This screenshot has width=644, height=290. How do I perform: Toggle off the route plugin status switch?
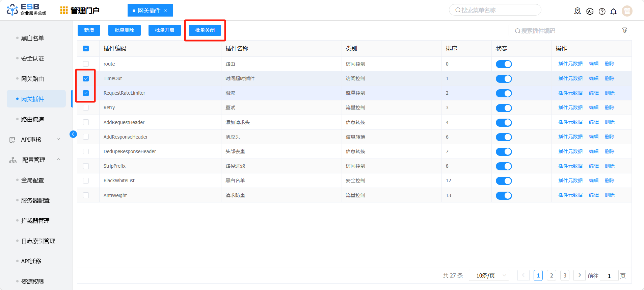504,64
